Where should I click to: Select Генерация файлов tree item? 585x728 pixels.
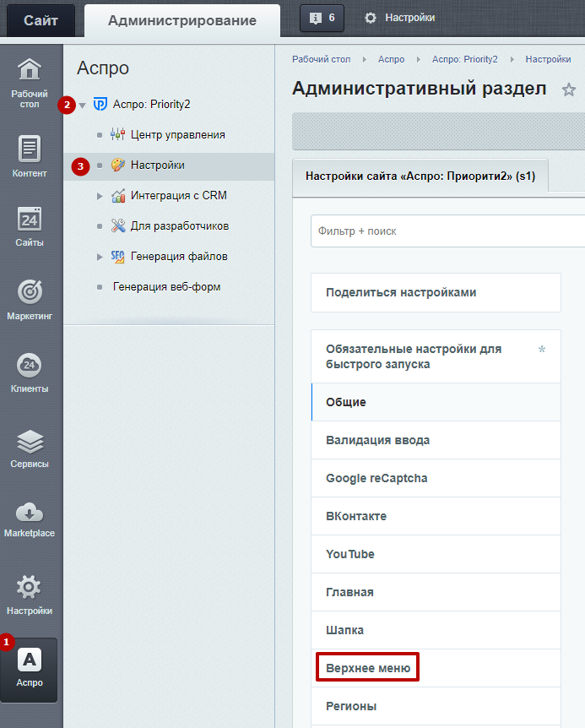179,256
